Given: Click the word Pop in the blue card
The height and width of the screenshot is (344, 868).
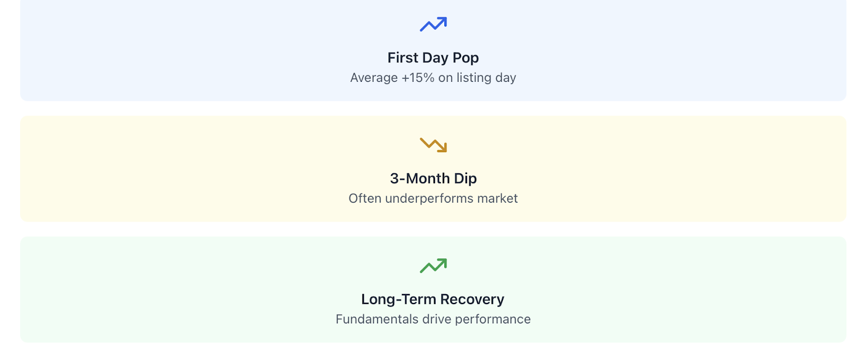Looking at the screenshot, I should click(x=466, y=57).
